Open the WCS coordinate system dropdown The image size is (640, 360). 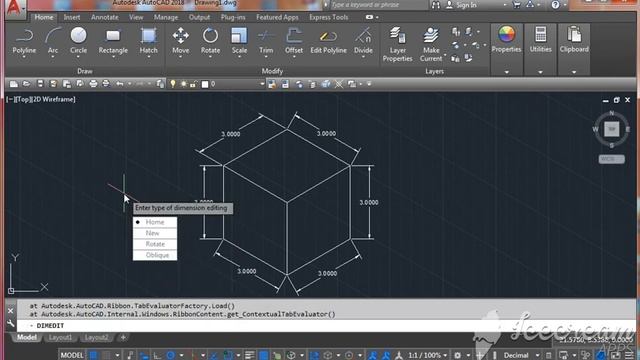click(x=611, y=159)
